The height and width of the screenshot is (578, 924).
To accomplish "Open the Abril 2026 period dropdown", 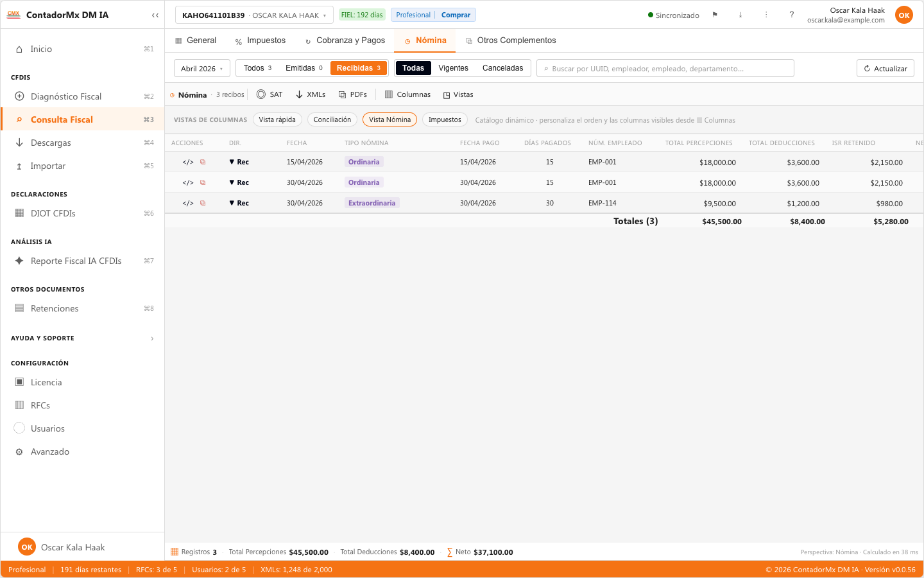I will pyautogui.click(x=202, y=68).
